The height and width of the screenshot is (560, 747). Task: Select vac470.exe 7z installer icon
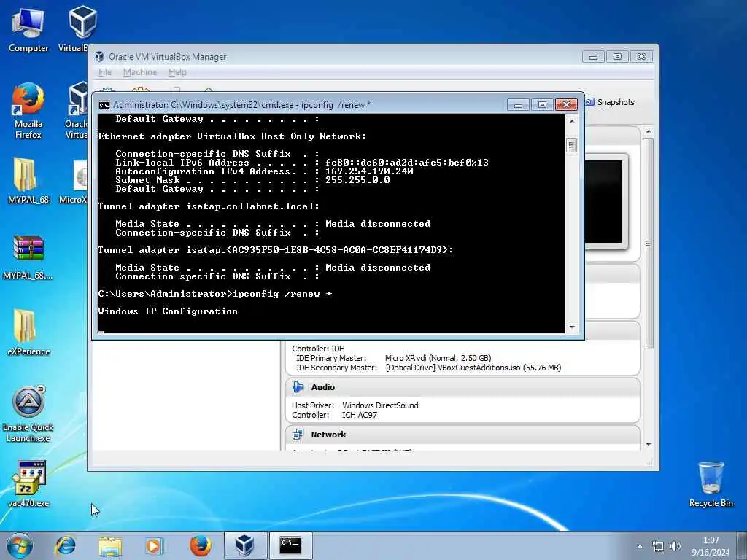click(28, 483)
